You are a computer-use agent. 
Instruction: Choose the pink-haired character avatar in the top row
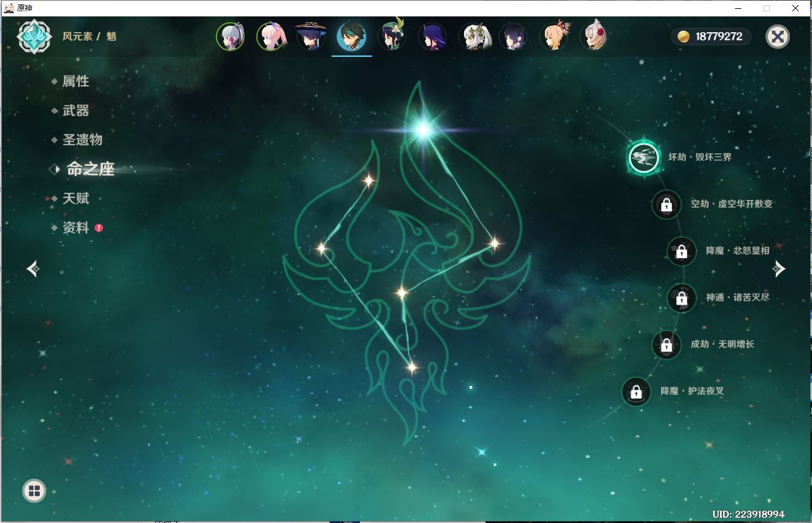coord(271,37)
